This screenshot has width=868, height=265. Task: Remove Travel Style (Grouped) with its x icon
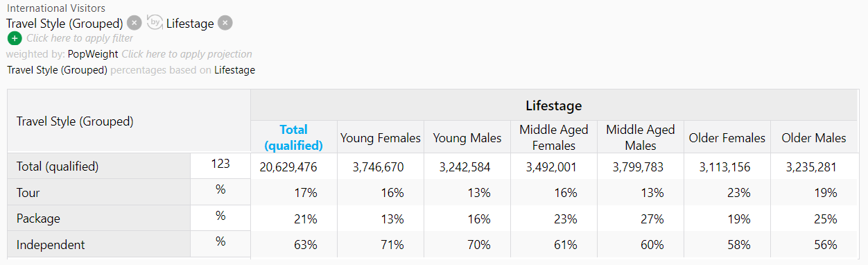(134, 23)
